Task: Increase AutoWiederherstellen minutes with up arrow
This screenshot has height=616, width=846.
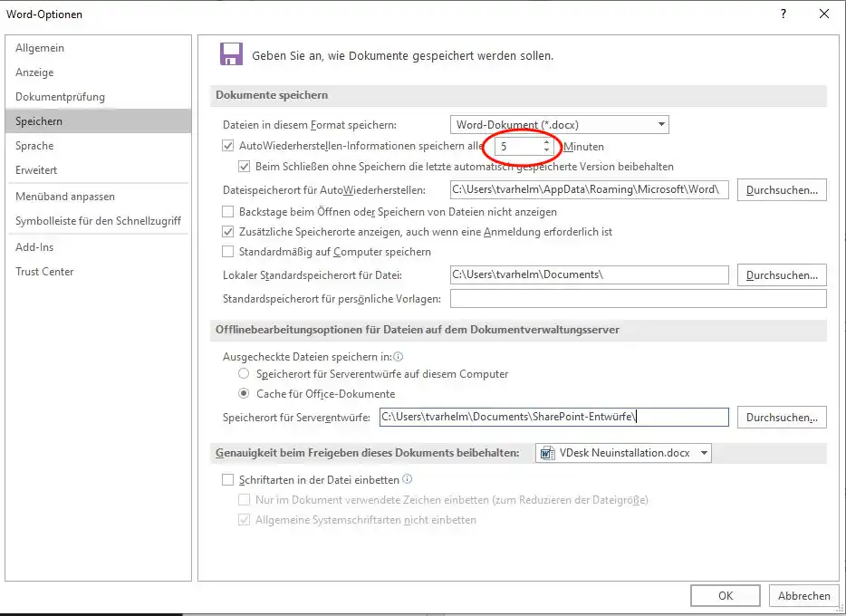Action: pyautogui.click(x=545, y=141)
